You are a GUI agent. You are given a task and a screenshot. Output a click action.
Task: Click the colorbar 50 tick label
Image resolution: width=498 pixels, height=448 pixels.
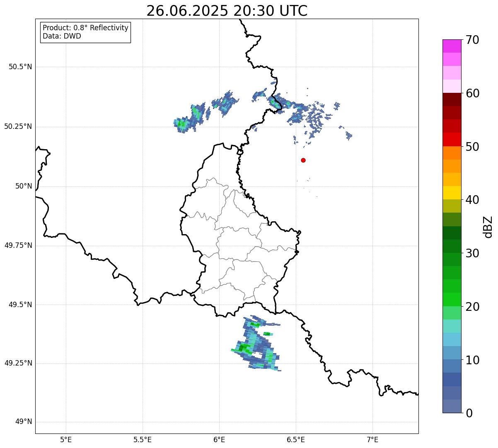click(472, 147)
